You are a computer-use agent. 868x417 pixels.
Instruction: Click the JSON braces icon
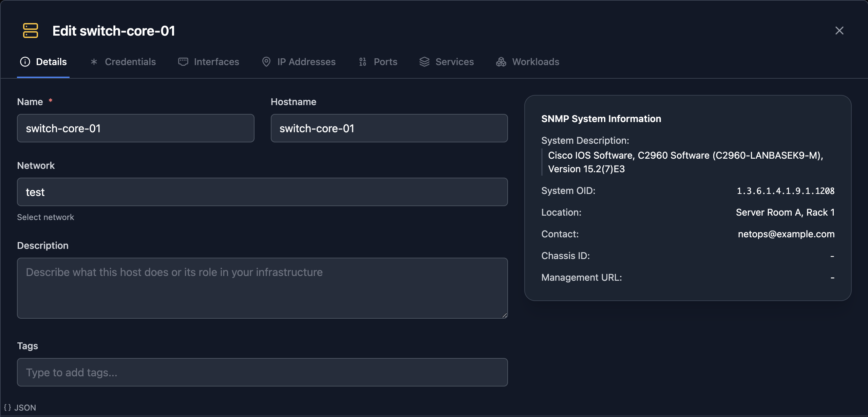(7, 408)
